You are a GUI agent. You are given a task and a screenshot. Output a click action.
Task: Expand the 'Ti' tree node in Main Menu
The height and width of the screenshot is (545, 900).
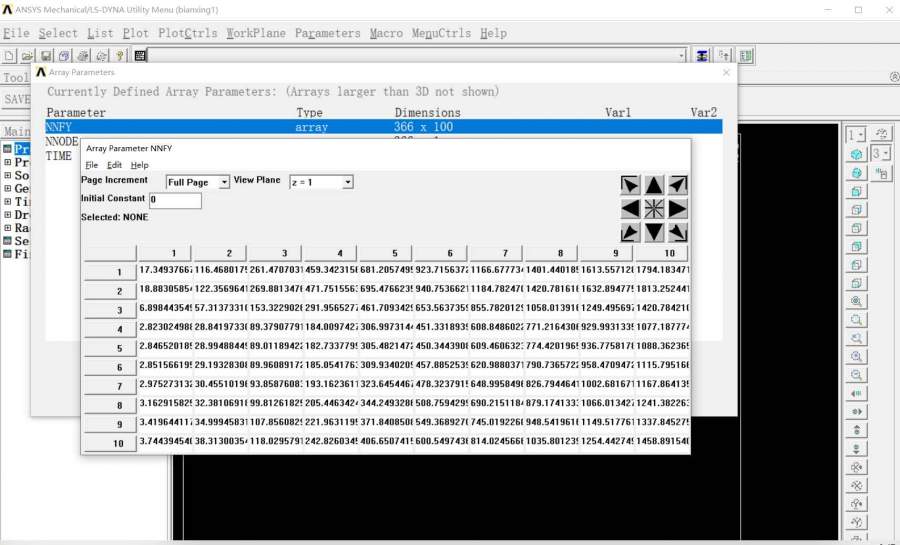(7, 201)
